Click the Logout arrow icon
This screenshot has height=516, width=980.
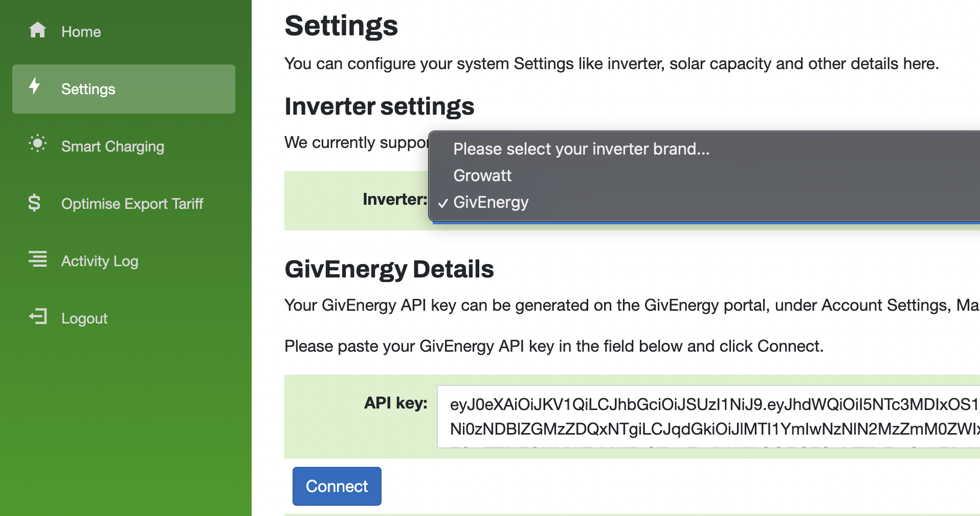coord(37,316)
